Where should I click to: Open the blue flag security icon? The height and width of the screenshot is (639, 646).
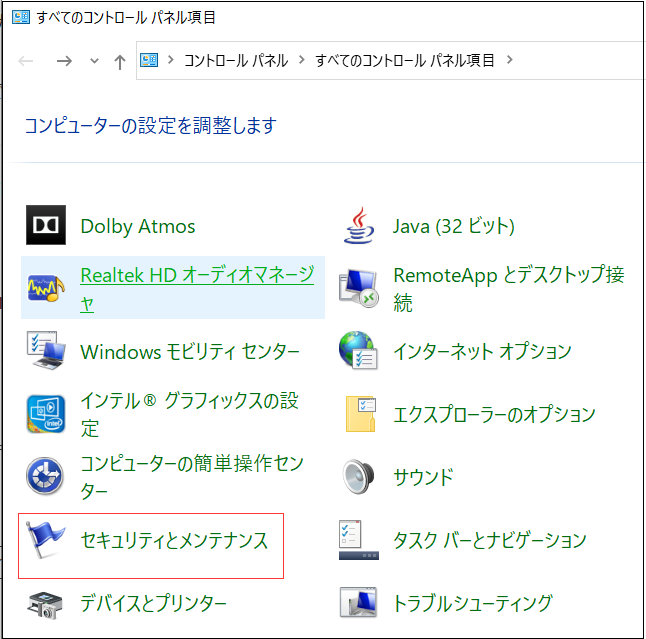coord(44,539)
